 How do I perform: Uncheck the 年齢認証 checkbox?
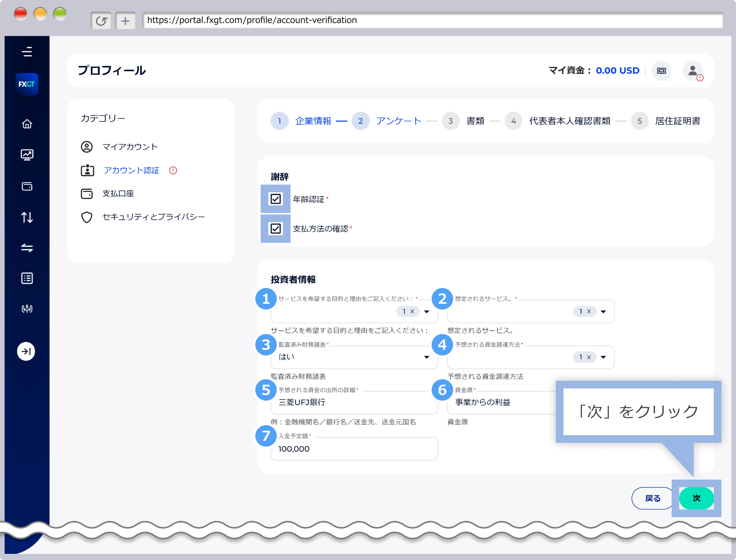(x=275, y=199)
